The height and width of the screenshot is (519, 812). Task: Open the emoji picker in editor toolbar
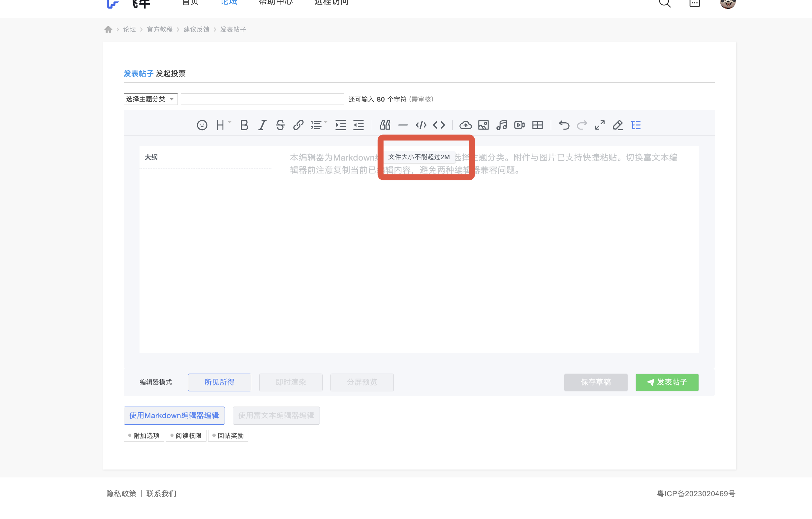click(202, 125)
